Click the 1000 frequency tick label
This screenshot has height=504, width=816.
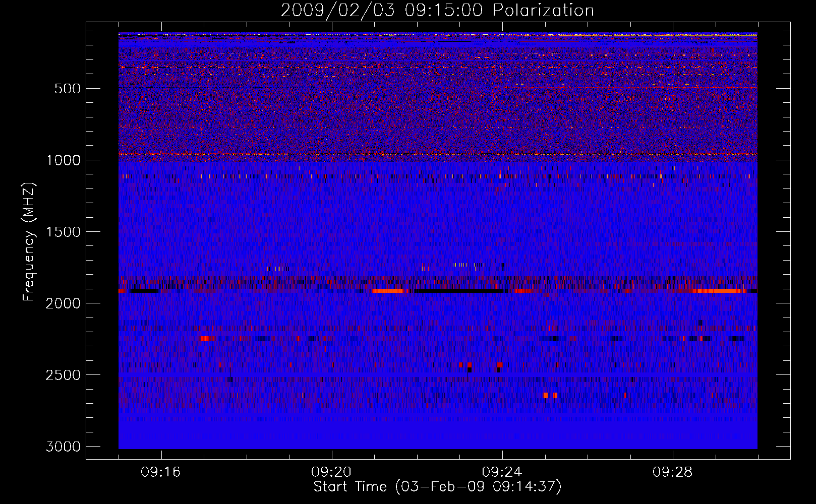pyautogui.click(x=63, y=160)
